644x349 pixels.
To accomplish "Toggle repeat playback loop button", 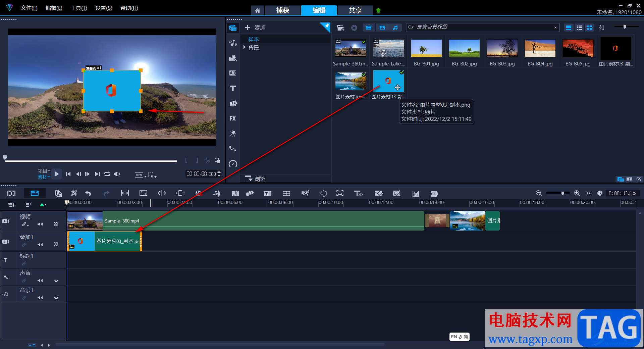I will point(107,174).
